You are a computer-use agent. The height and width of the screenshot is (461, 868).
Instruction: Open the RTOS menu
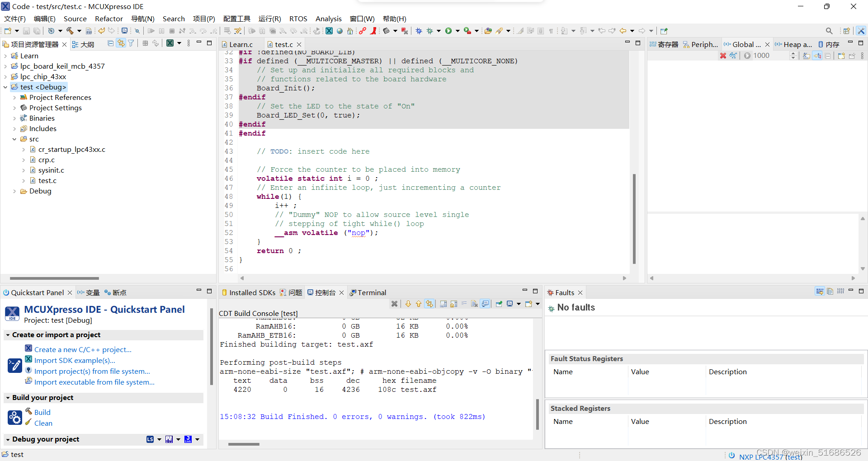tap(298, 19)
